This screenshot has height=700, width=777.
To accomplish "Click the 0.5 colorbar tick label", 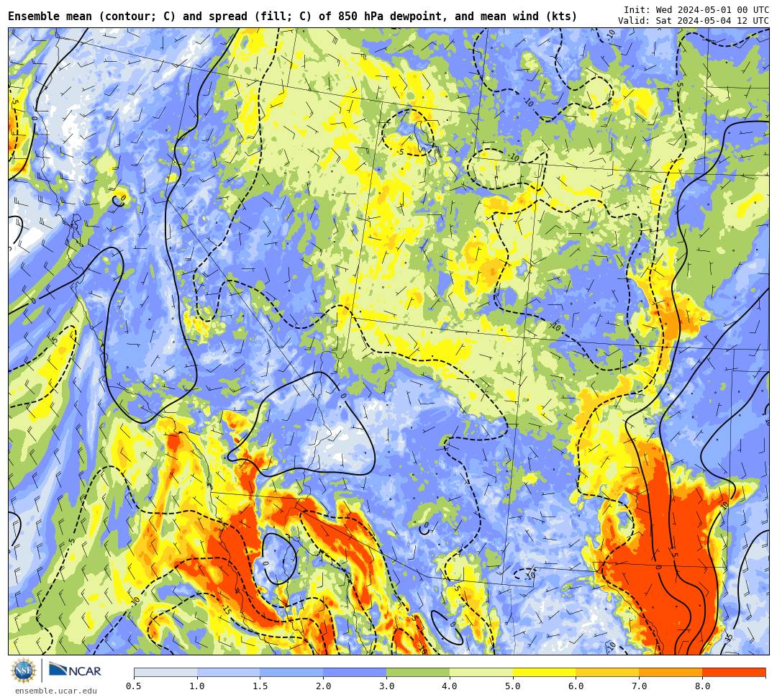I will (134, 686).
